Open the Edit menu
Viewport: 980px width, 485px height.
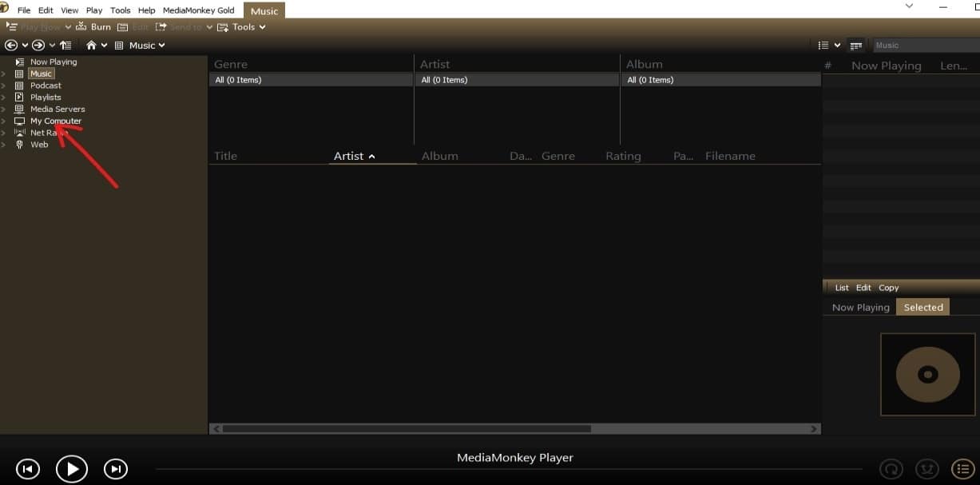46,10
